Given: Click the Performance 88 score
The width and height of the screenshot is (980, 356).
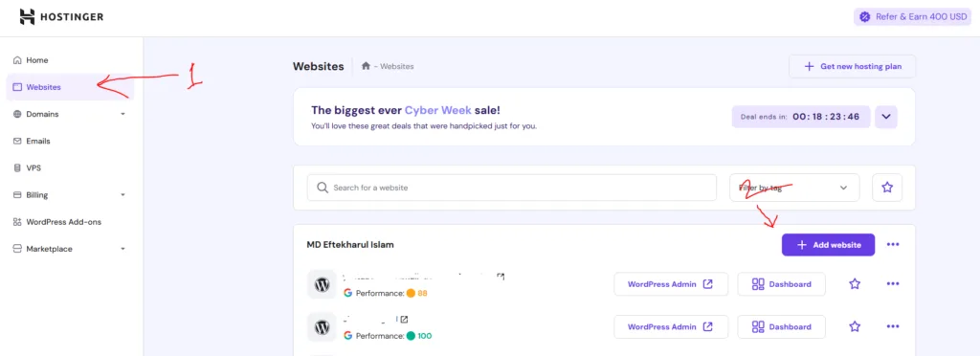Looking at the screenshot, I should click(x=417, y=293).
